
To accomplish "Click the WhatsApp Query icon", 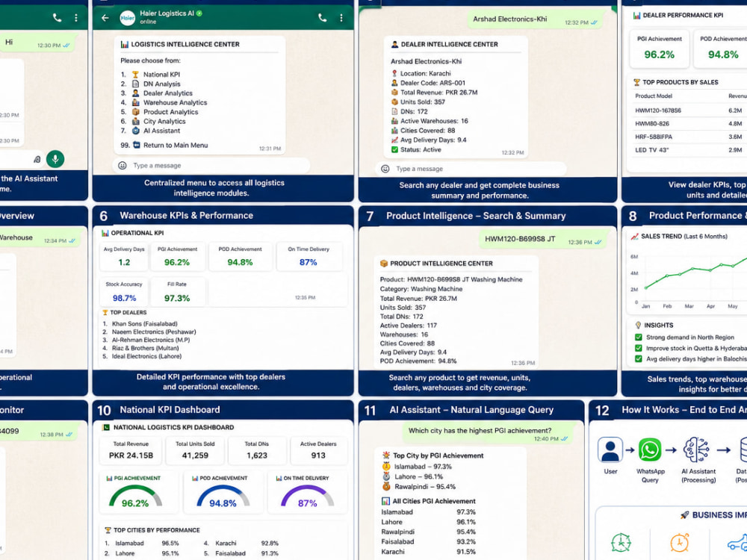I will coord(650,449).
